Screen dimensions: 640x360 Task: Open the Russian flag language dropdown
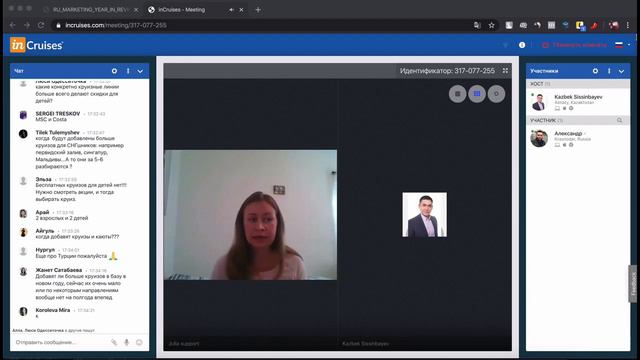(x=622, y=45)
